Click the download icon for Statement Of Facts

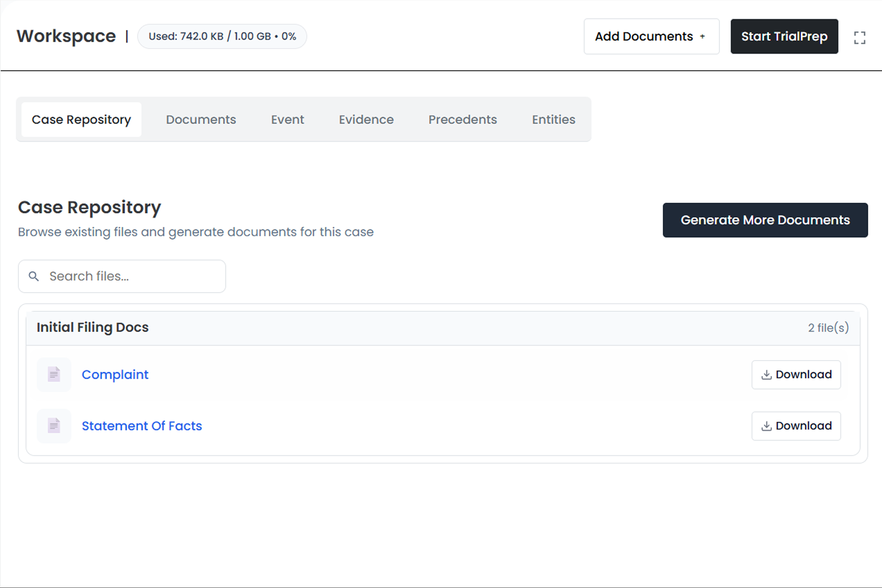coord(766,426)
